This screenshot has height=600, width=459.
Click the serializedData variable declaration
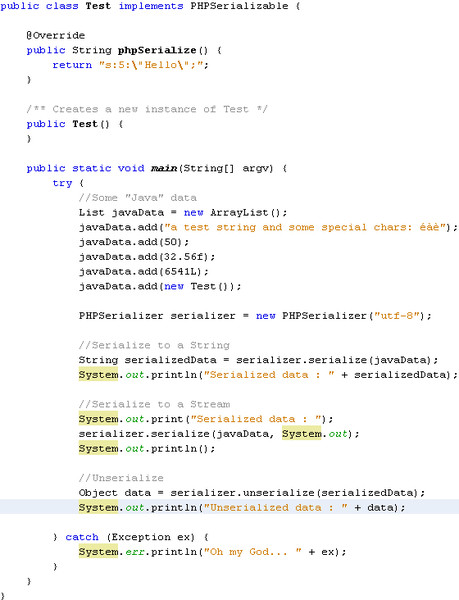point(170,360)
